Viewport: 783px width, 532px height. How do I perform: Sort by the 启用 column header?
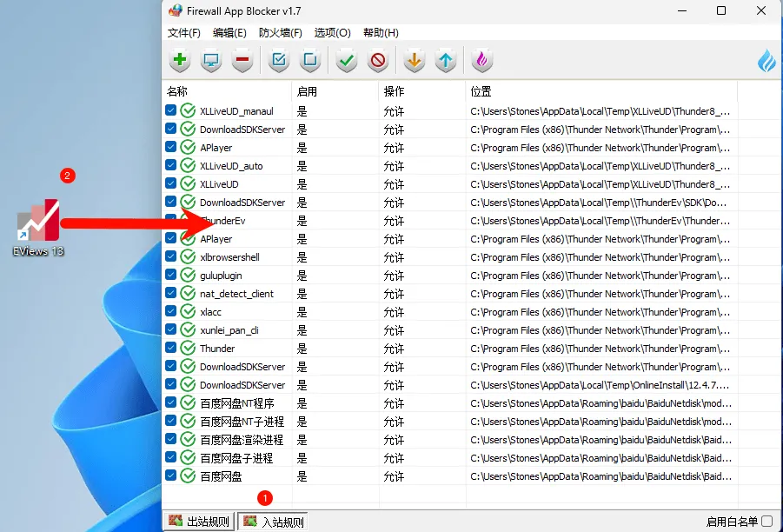[335, 91]
